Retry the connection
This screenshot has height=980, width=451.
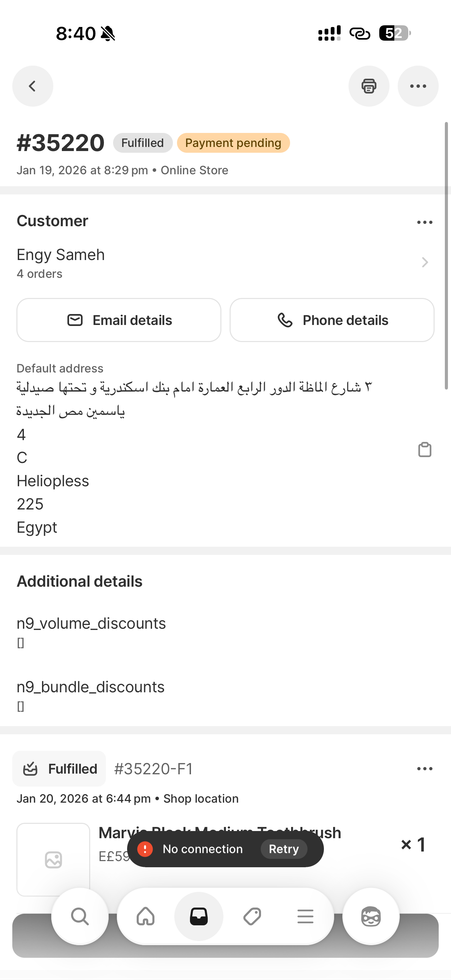click(x=284, y=849)
